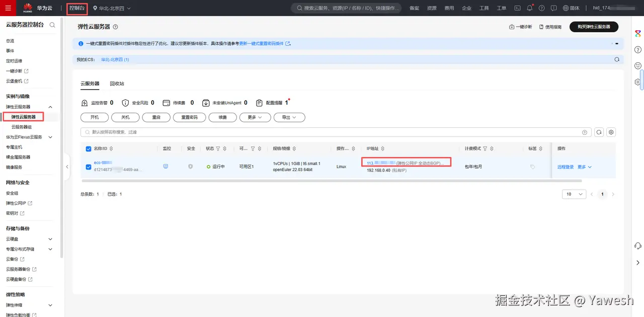Open the page size 10 dropdown

tap(574, 194)
